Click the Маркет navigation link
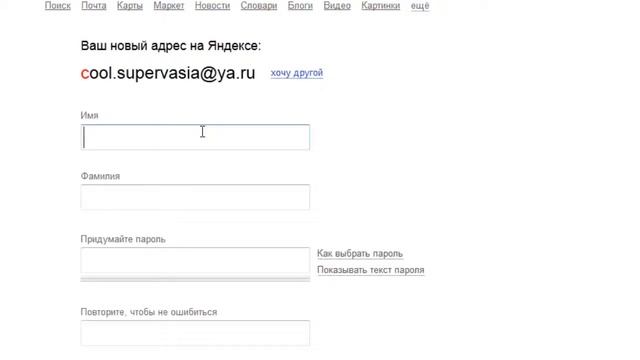The height and width of the screenshot is (360, 640). click(x=169, y=6)
